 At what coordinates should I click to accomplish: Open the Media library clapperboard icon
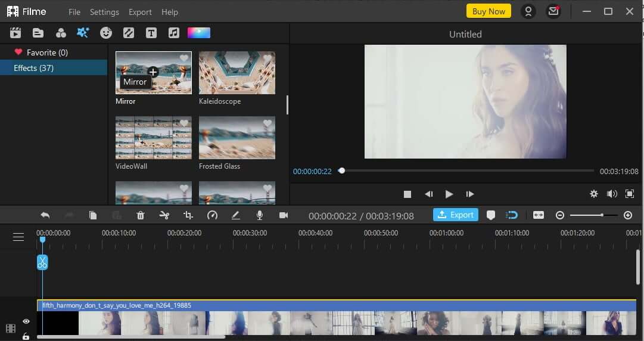tap(15, 33)
